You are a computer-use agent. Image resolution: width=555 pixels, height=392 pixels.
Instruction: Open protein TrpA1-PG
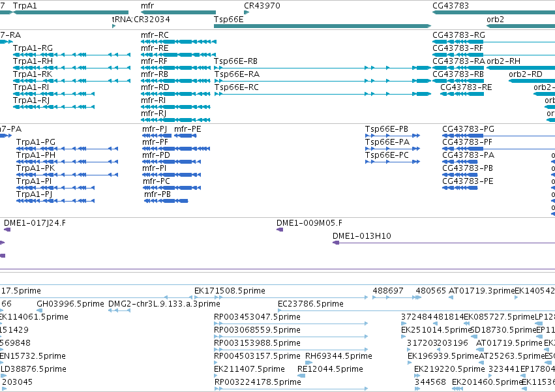tap(36, 142)
